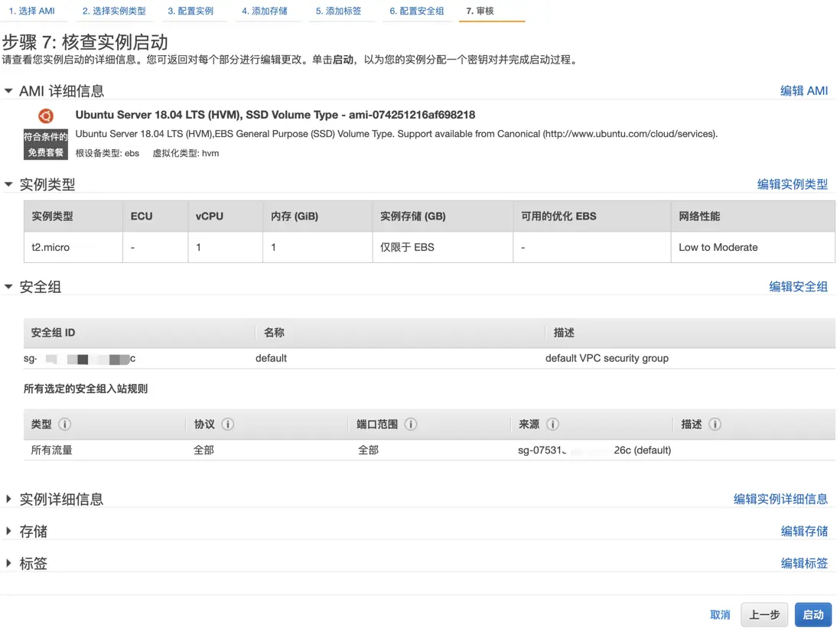The width and height of the screenshot is (840, 631).
Task: Click the default VPC security group text
Action: (607, 359)
